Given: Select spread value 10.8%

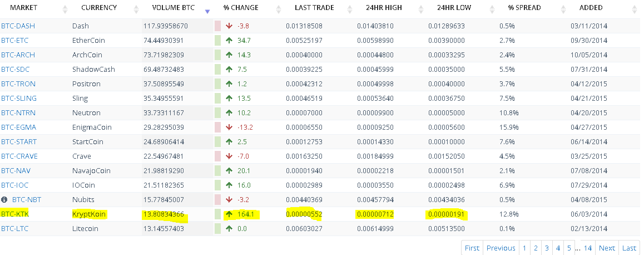Looking at the screenshot, I should coord(509,112).
